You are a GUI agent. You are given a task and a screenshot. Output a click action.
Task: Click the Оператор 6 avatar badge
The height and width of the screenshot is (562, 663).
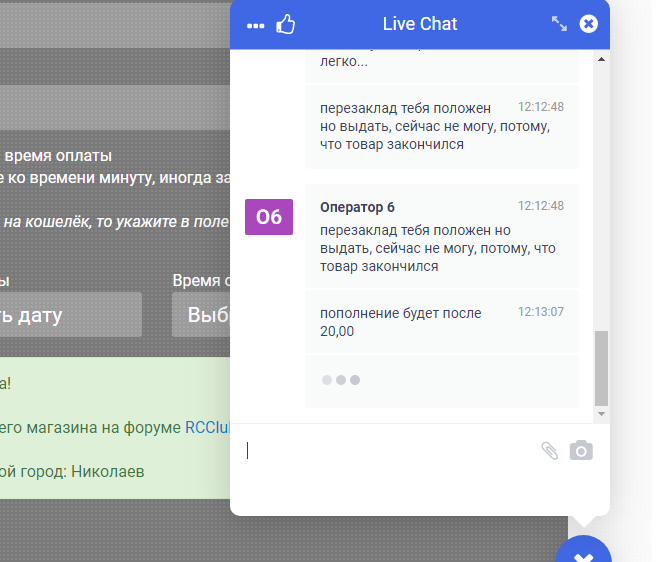[269, 217]
